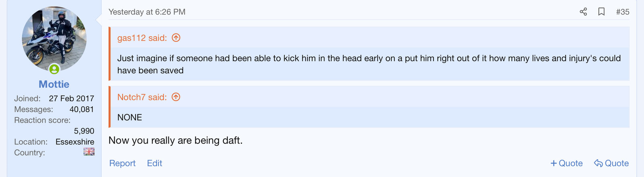Reply using the Quote button with arrow
Viewport: 644px width, 177px height.
point(611,163)
